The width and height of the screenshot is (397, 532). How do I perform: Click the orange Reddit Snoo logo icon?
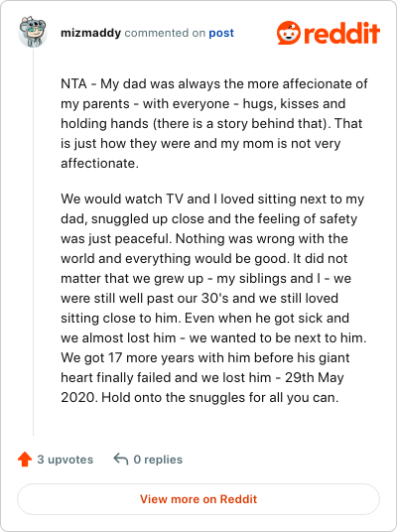click(289, 33)
